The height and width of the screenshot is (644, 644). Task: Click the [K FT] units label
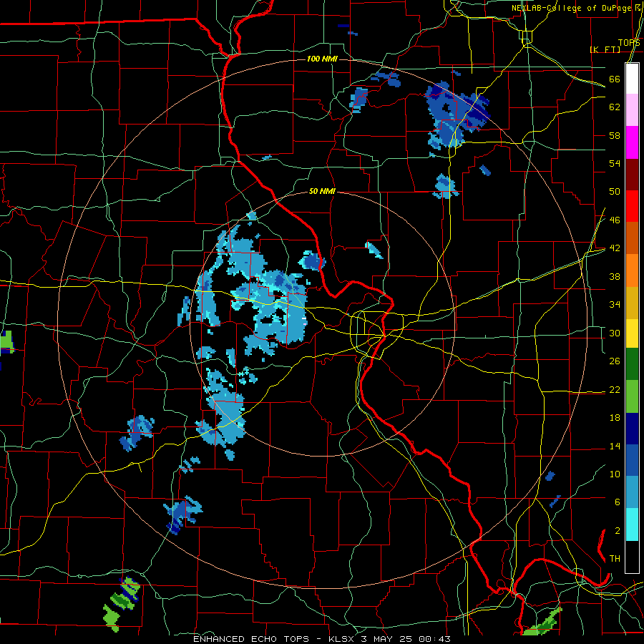coord(605,49)
